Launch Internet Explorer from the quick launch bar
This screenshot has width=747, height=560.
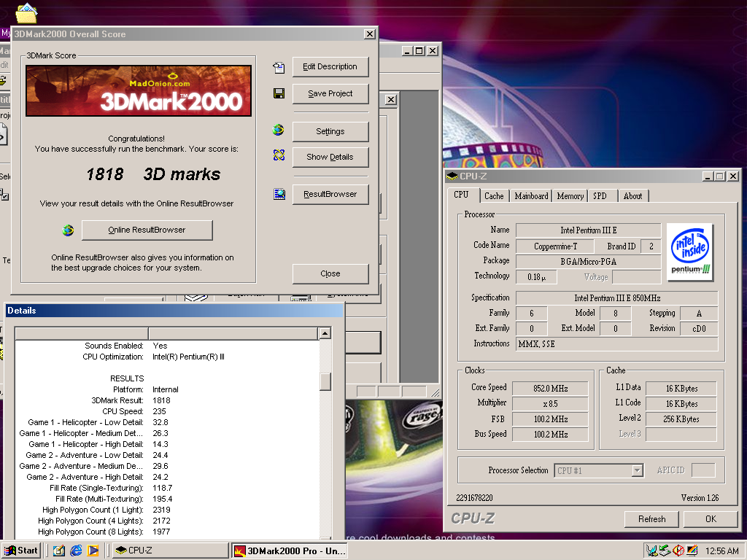coord(76,551)
